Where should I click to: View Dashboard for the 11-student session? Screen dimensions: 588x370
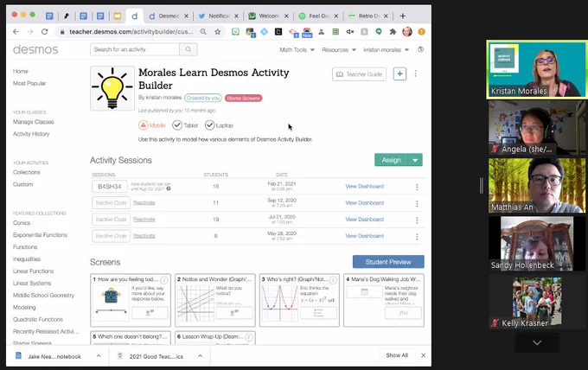click(x=365, y=203)
